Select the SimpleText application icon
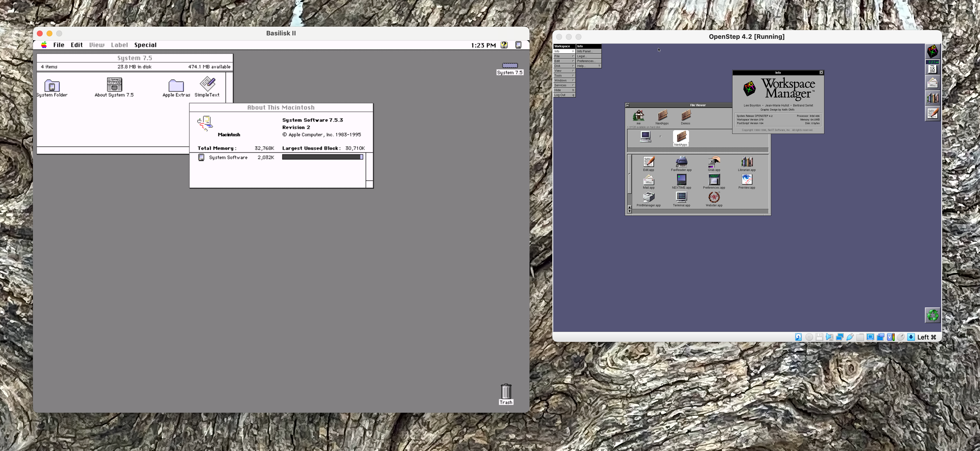980x451 pixels. pos(208,84)
